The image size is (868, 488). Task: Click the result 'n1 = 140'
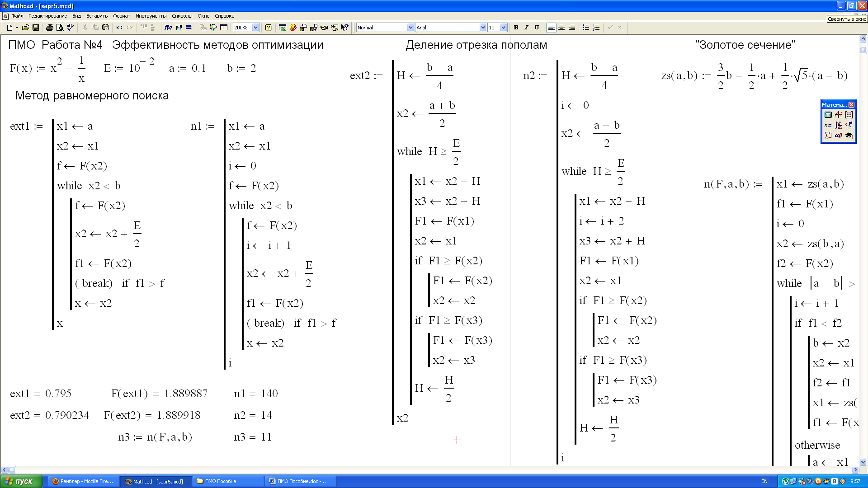click(x=256, y=394)
